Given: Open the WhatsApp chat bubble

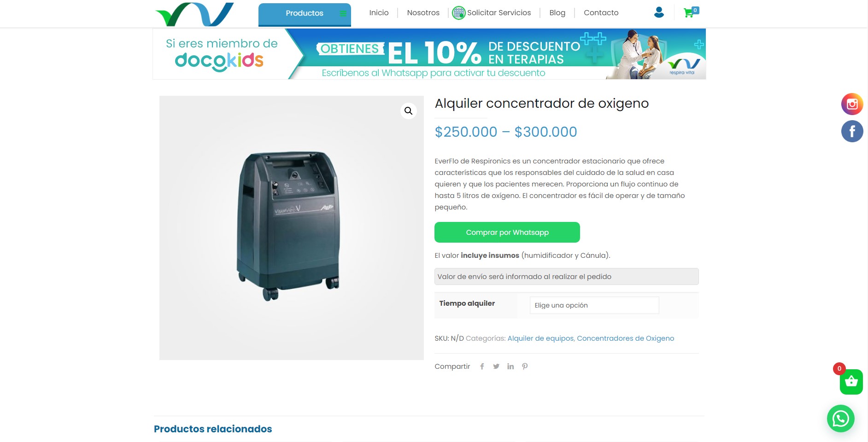Looking at the screenshot, I should click(840, 419).
